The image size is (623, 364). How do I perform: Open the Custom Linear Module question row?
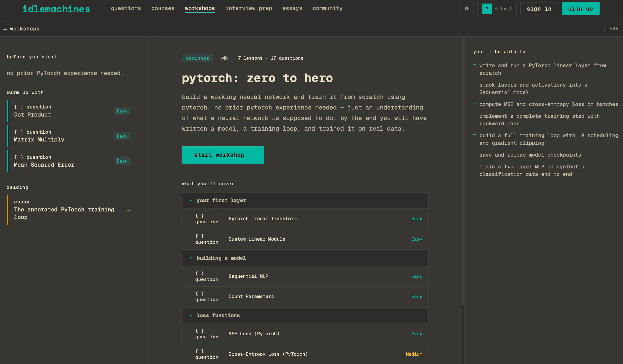click(305, 239)
